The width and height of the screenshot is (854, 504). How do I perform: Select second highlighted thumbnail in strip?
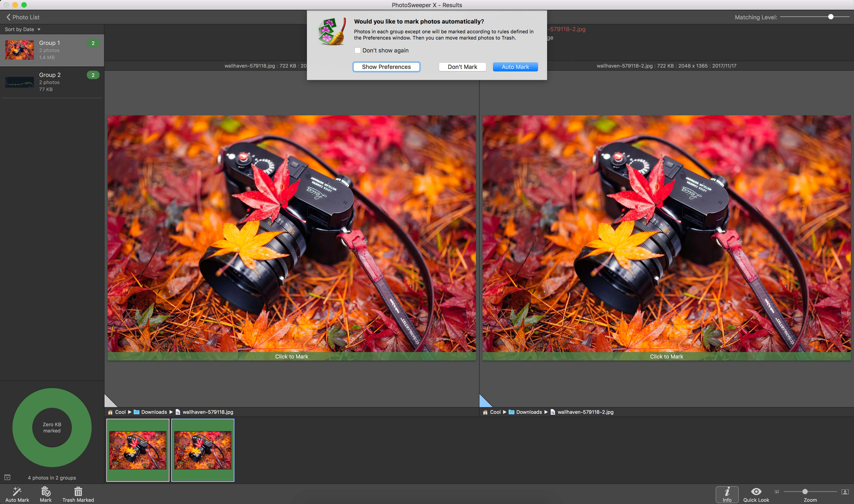coord(203,450)
